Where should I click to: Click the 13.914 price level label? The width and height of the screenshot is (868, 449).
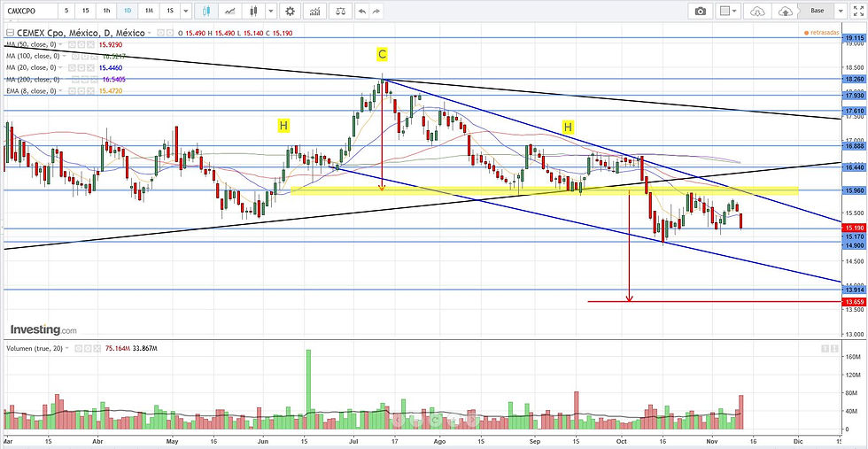tap(852, 290)
